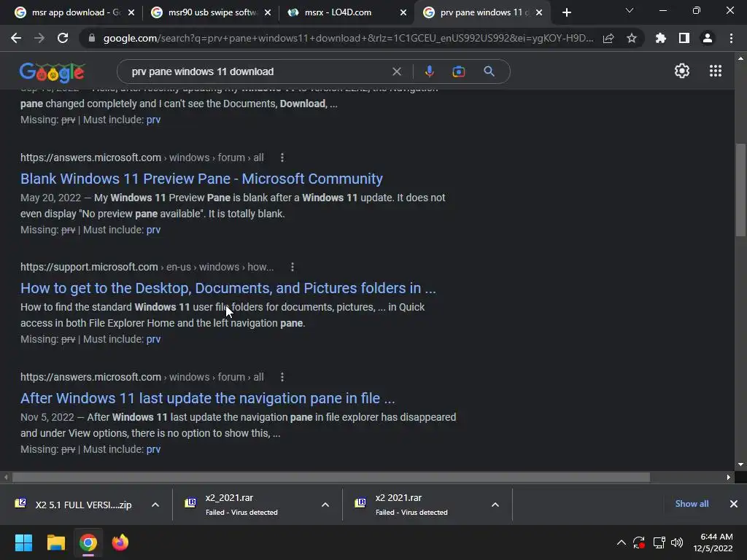This screenshot has height=560, width=747.
Task: Show all downloads
Action: [692, 504]
